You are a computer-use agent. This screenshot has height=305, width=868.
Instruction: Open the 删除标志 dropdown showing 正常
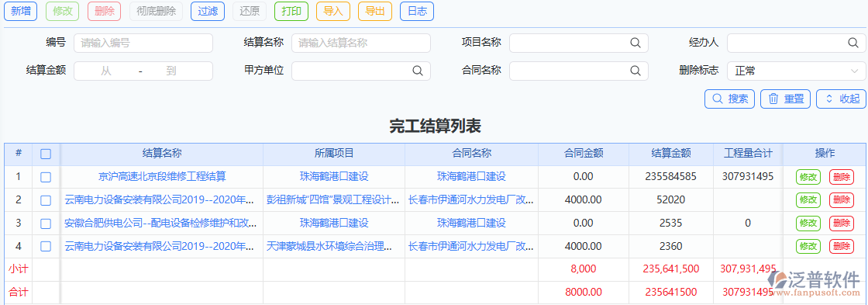pos(796,71)
